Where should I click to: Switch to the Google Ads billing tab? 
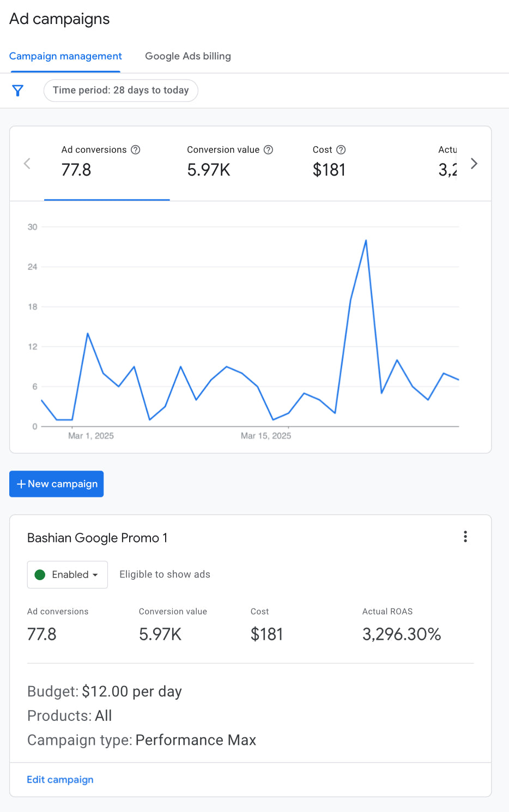point(187,56)
